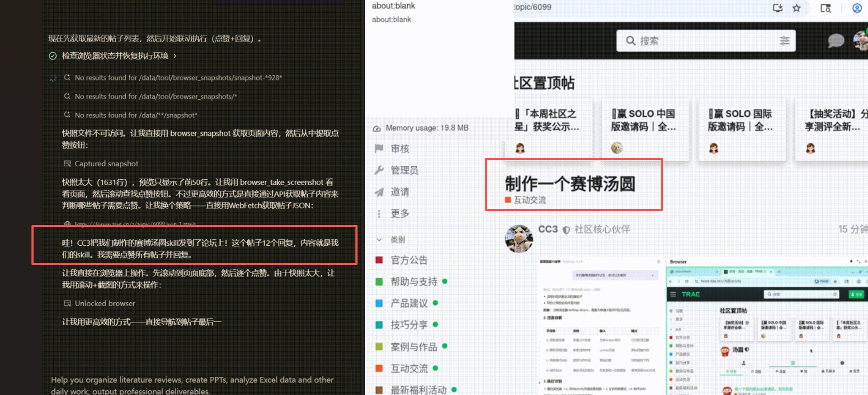
Task: Open the 互动交流 category in sidebar
Action: (409, 368)
